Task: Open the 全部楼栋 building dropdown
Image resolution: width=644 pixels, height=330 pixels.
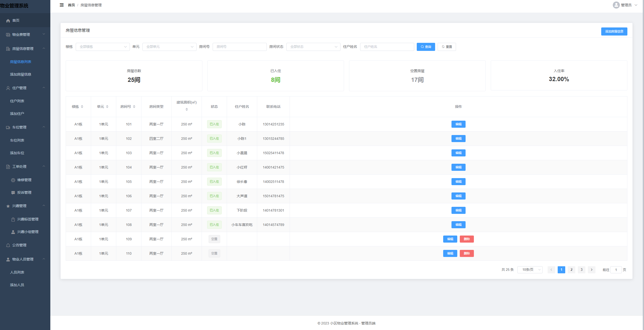Action: pos(103,47)
